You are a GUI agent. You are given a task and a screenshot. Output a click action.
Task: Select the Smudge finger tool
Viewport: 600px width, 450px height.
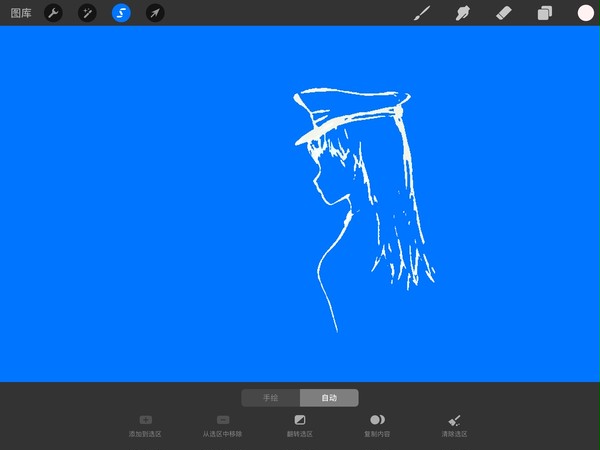[x=463, y=13]
